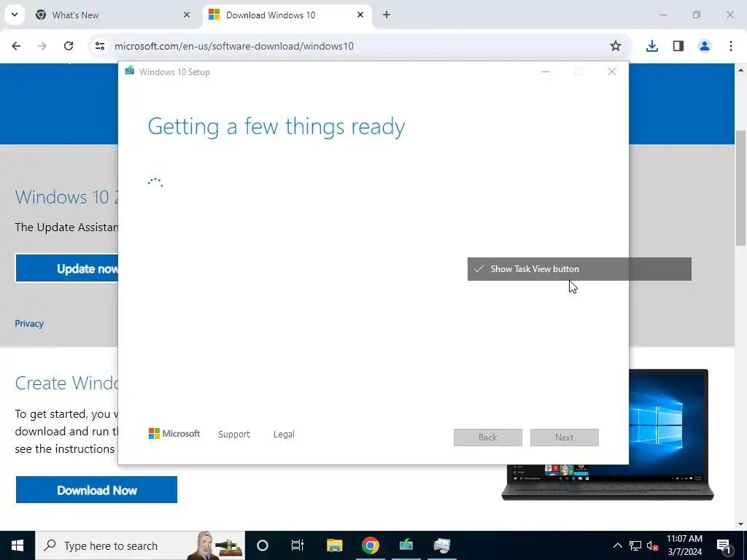Click the Microsoft logo in Setup

[174, 434]
